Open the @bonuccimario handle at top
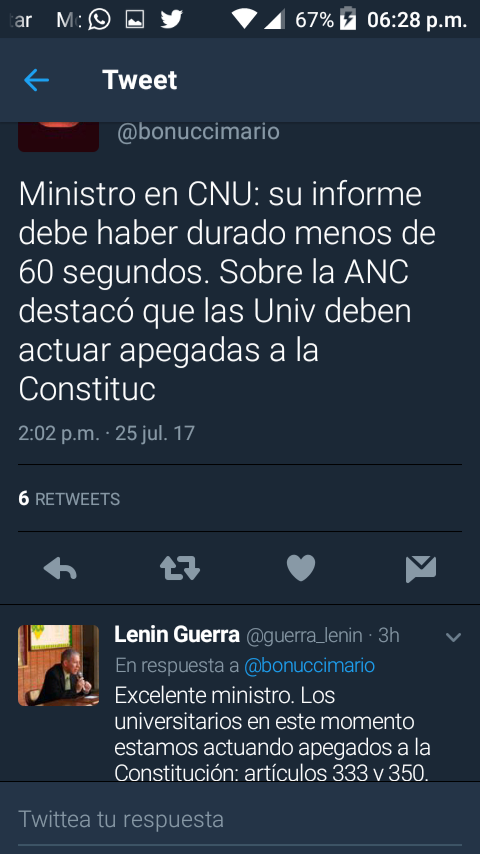This screenshot has width=480, height=854. 198,132
